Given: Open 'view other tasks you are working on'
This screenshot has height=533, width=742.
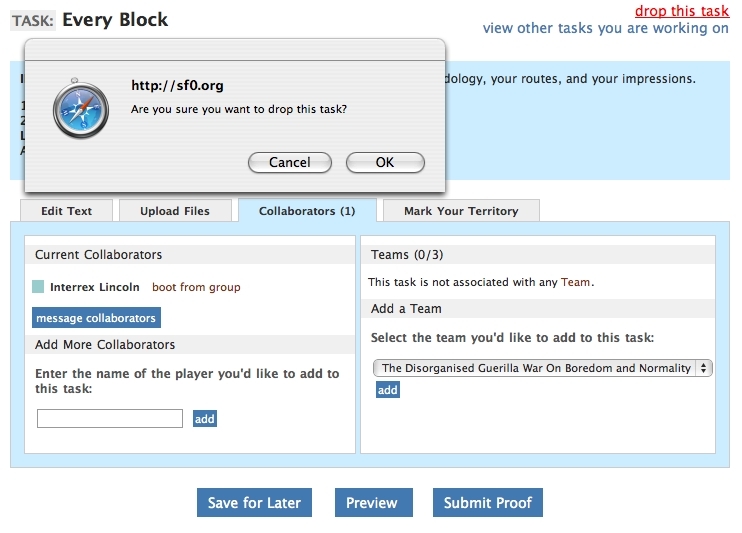Looking at the screenshot, I should (605, 28).
